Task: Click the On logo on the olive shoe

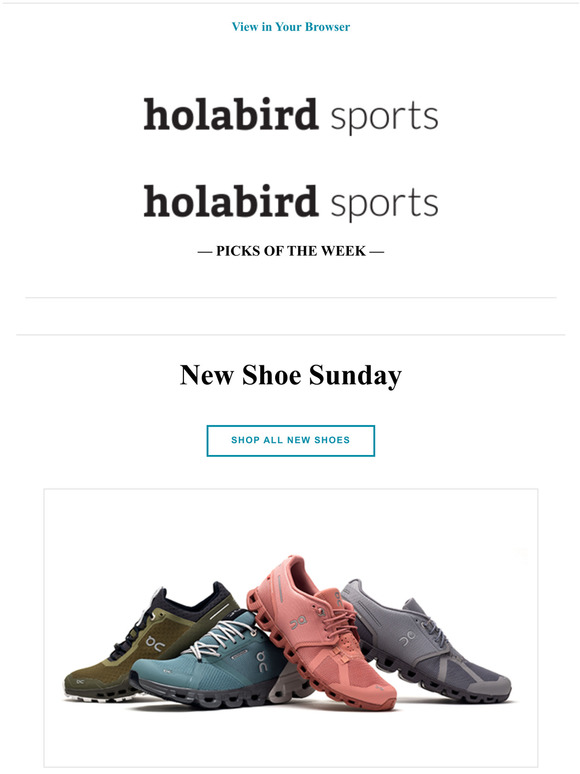Action: tap(155, 643)
